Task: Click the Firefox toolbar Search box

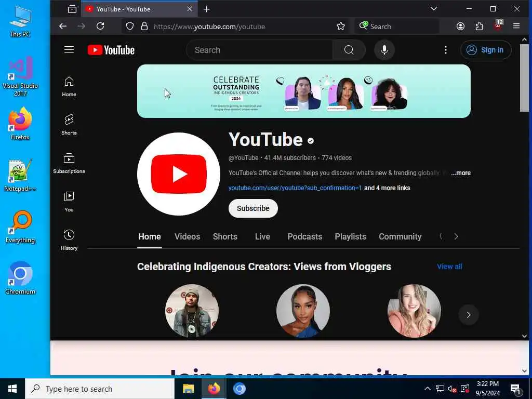Action: [397, 26]
